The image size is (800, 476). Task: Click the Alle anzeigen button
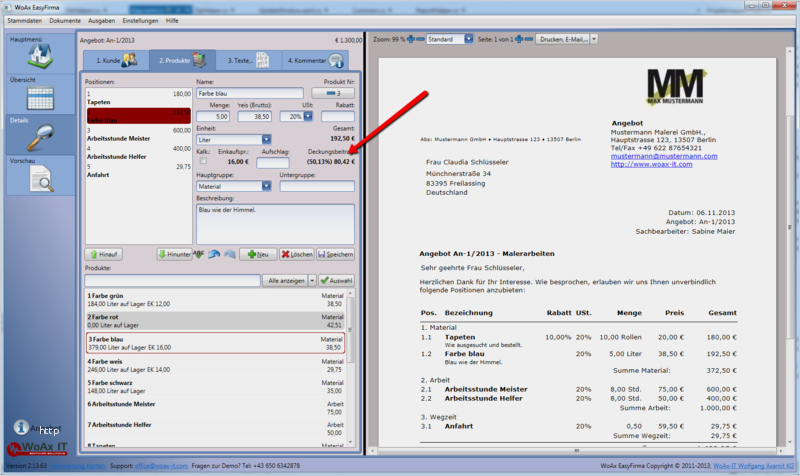tap(286, 281)
